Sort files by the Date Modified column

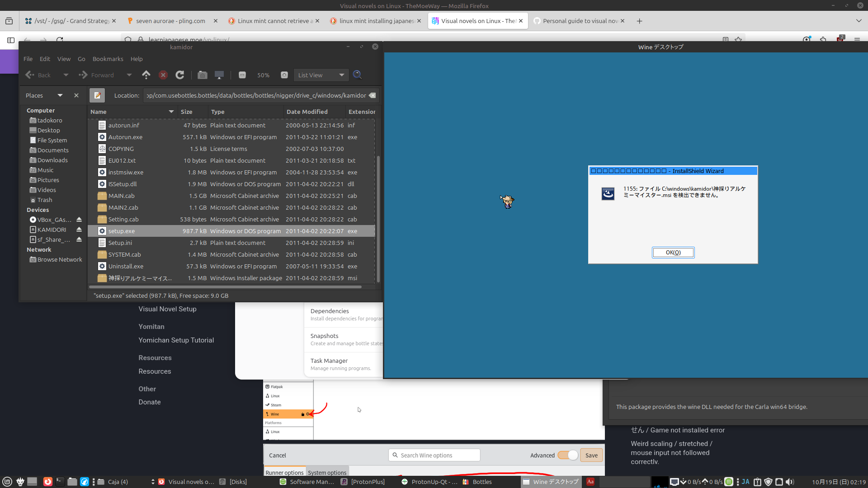(x=307, y=112)
